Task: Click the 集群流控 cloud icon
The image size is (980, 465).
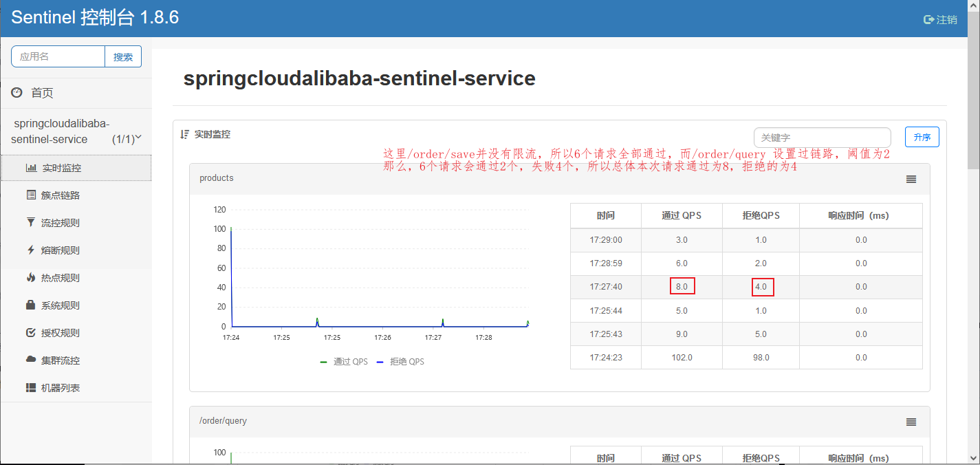Action: (31, 360)
